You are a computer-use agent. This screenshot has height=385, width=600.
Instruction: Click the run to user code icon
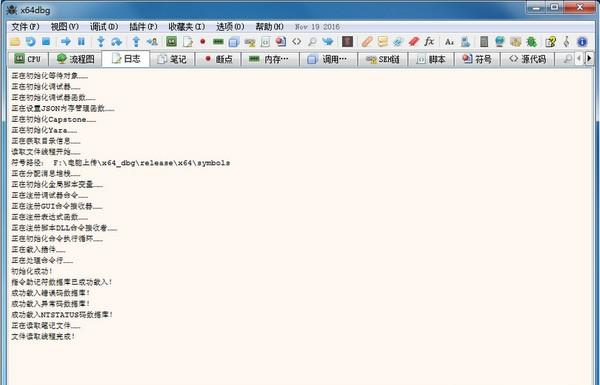[152, 41]
